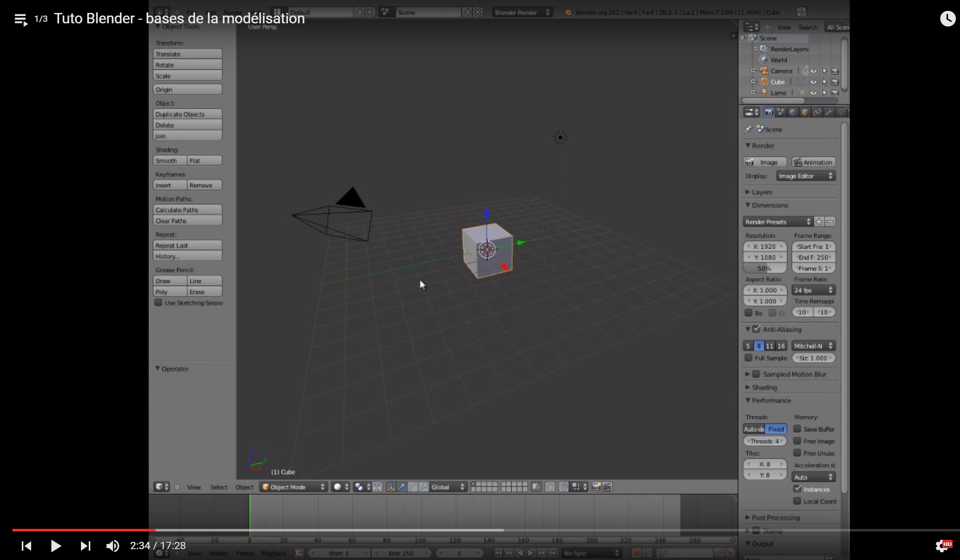This screenshot has width=960, height=560.
Task: Enable Use Sketching Session checkbox
Action: [x=159, y=303]
